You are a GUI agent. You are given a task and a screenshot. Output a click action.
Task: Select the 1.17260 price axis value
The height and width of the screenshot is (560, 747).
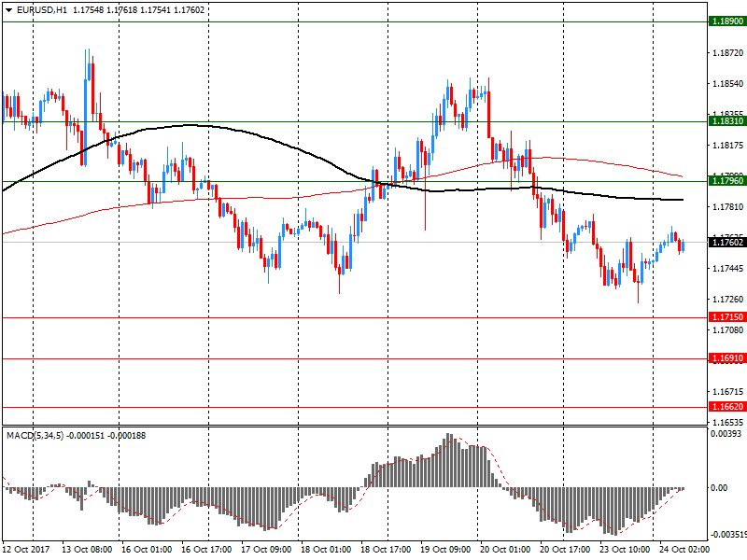(728, 300)
